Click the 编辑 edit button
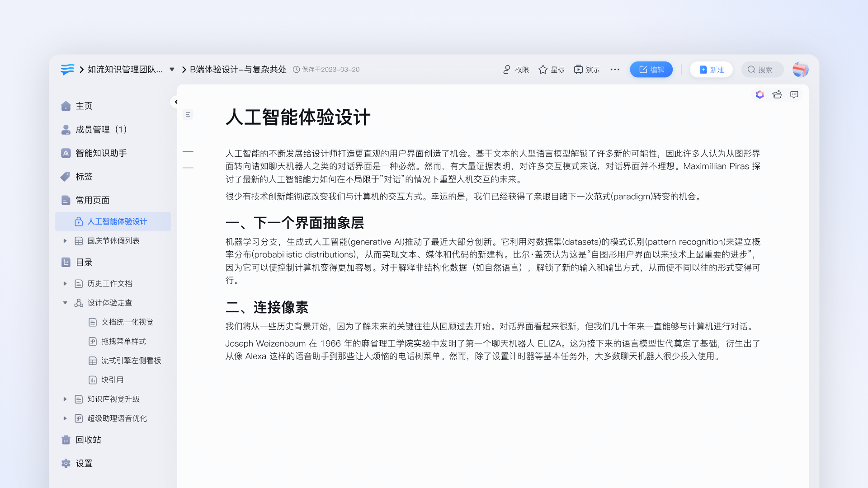868x488 pixels. click(x=651, y=70)
